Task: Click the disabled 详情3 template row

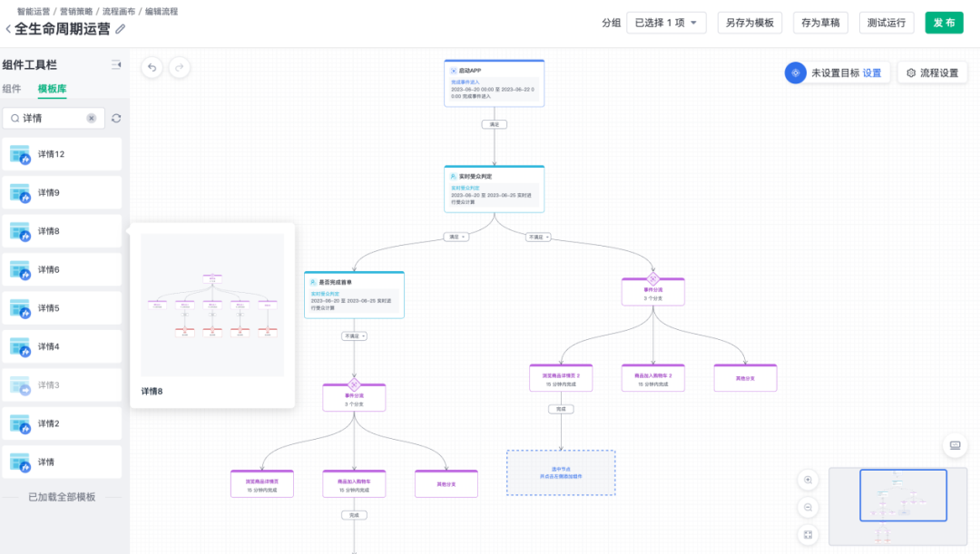Action: pyautogui.click(x=62, y=385)
